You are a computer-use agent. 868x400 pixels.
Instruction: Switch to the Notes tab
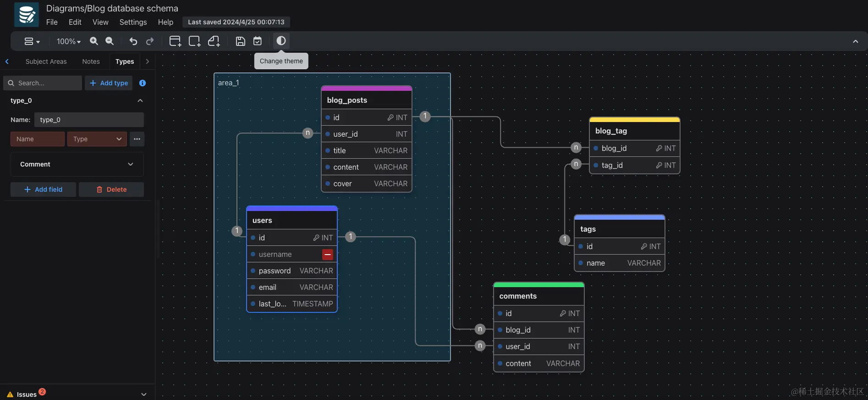pos(91,61)
